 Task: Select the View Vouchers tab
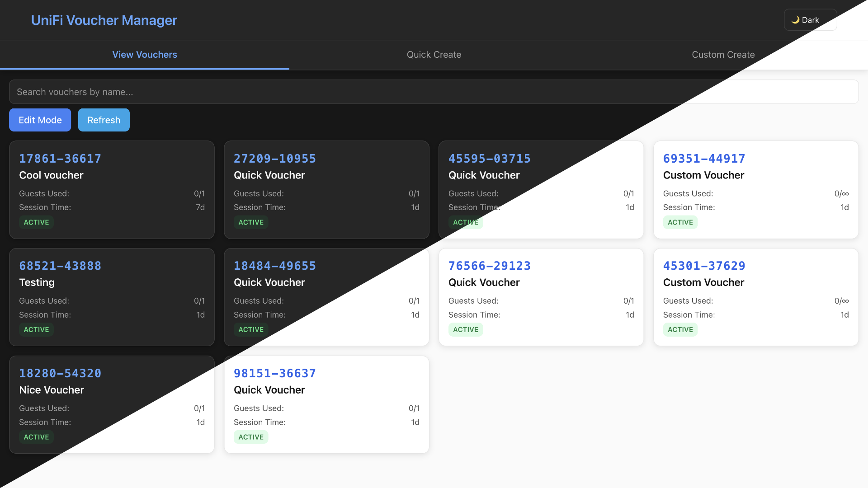(145, 55)
